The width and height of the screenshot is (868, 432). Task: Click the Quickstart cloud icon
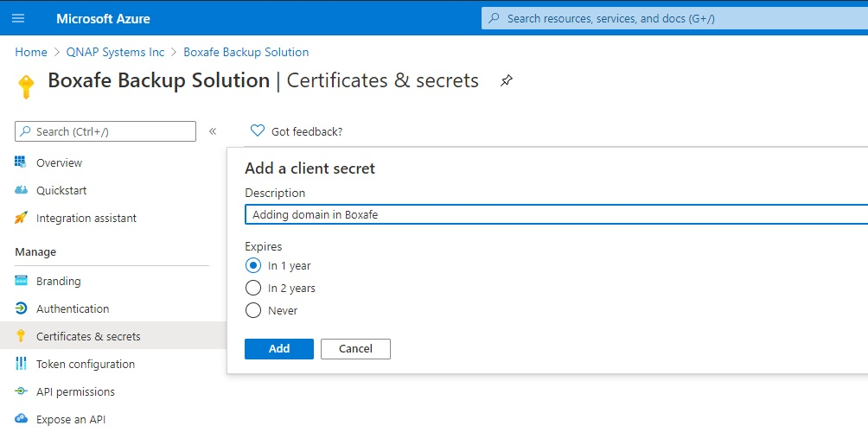21,190
